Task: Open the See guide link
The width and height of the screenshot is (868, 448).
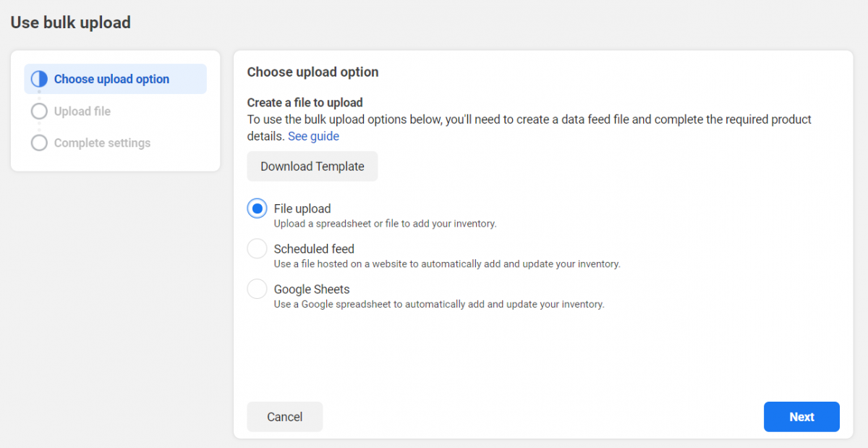Action: pos(313,136)
